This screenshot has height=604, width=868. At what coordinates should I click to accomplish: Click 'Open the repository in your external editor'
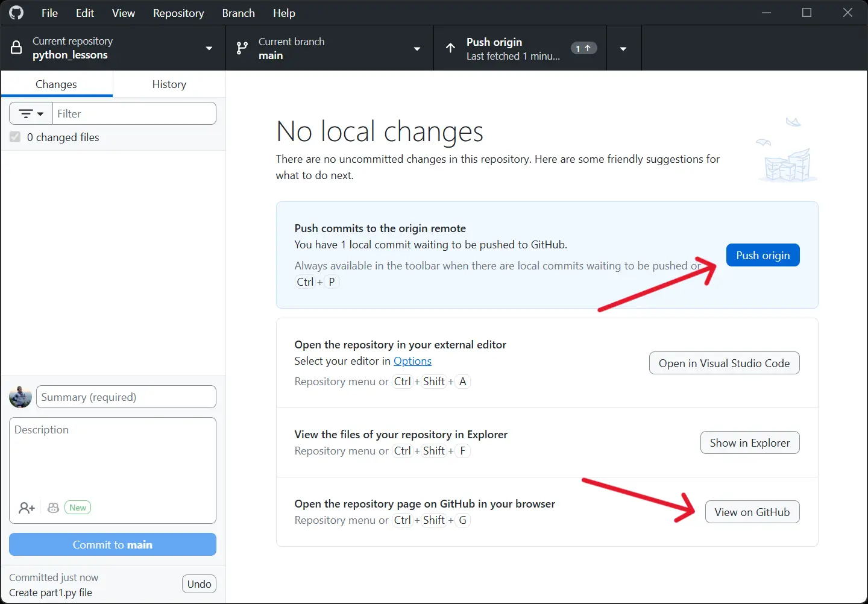pyautogui.click(x=400, y=345)
